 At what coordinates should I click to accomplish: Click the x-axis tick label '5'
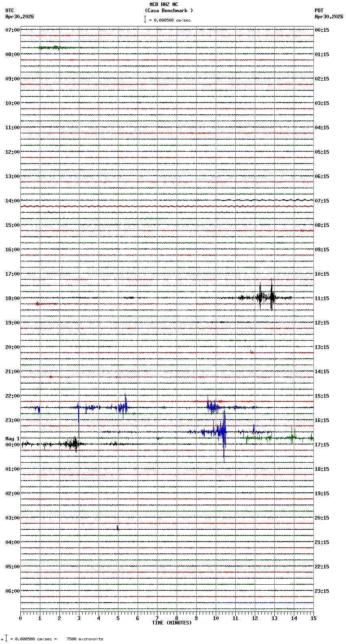(x=118, y=618)
